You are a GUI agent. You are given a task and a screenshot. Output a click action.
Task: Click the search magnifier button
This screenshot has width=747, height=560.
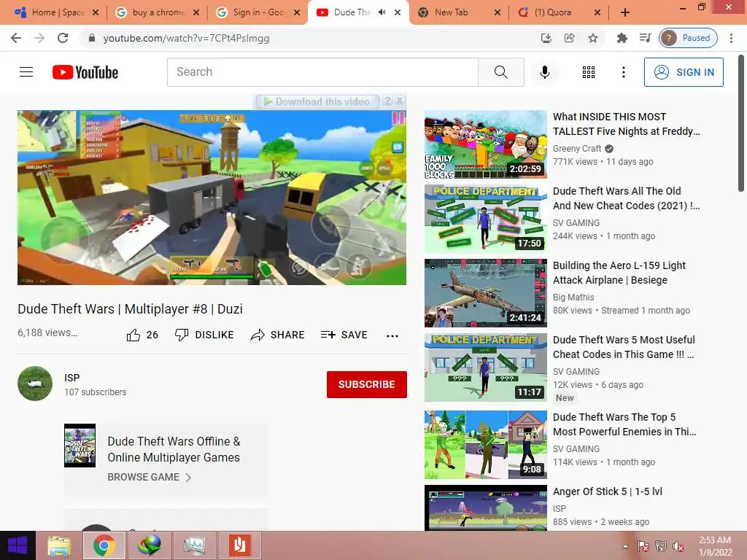500,72
